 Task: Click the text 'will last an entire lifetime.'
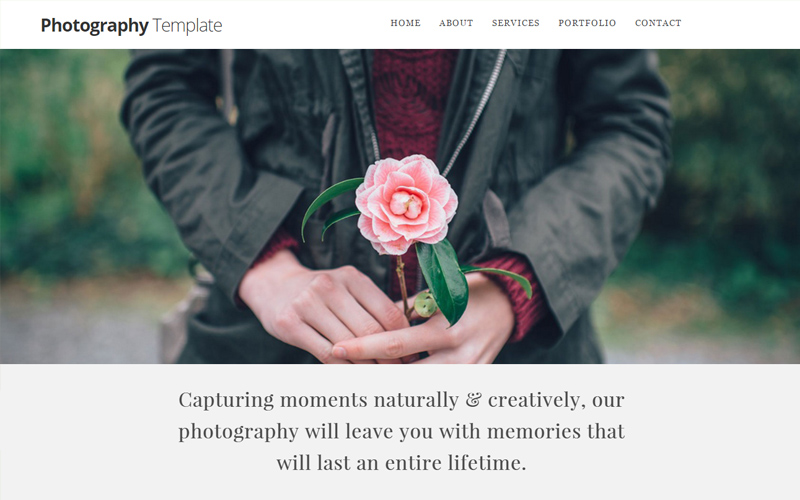point(401,463)
